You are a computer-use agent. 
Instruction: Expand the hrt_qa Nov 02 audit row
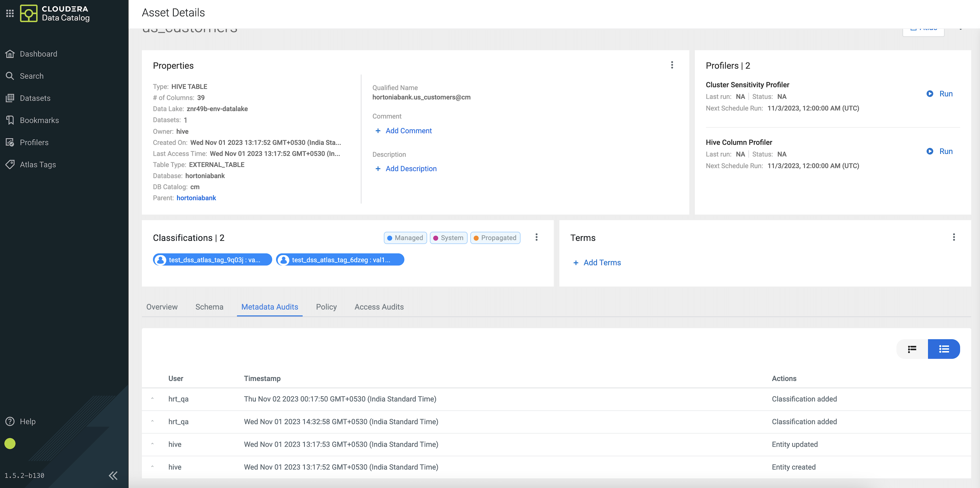[152, 399]
